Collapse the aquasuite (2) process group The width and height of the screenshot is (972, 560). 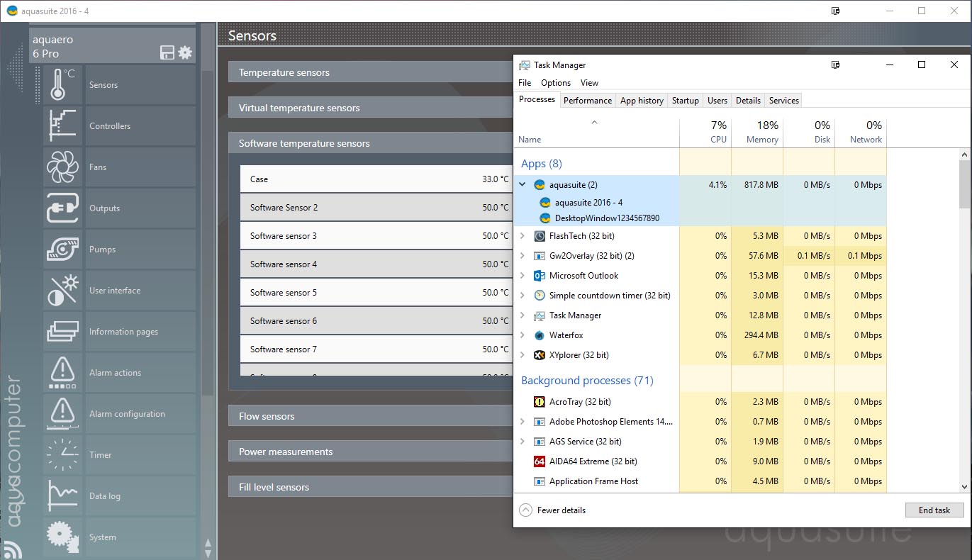click(523, 185)
